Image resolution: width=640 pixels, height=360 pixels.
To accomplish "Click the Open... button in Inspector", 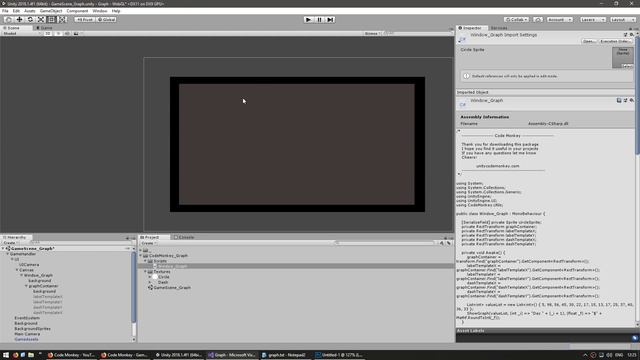I will (x=589, y=41).
